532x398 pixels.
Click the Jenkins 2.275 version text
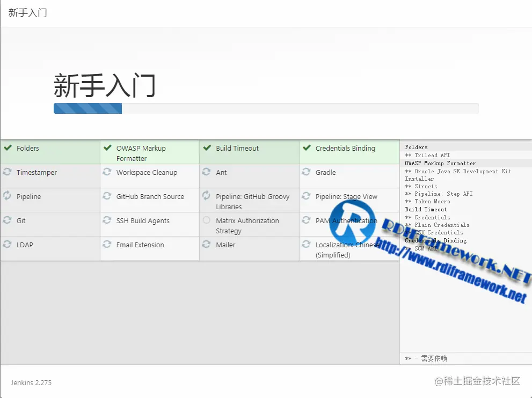(x=31, y=383)
